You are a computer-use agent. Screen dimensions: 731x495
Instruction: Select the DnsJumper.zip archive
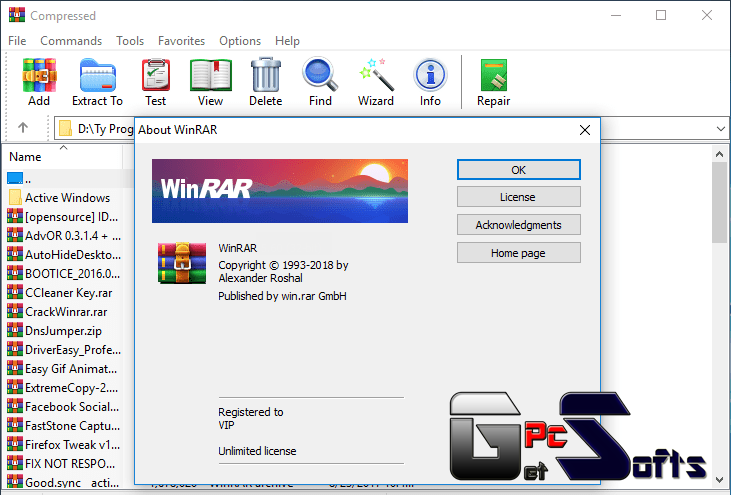pos(55,331)
